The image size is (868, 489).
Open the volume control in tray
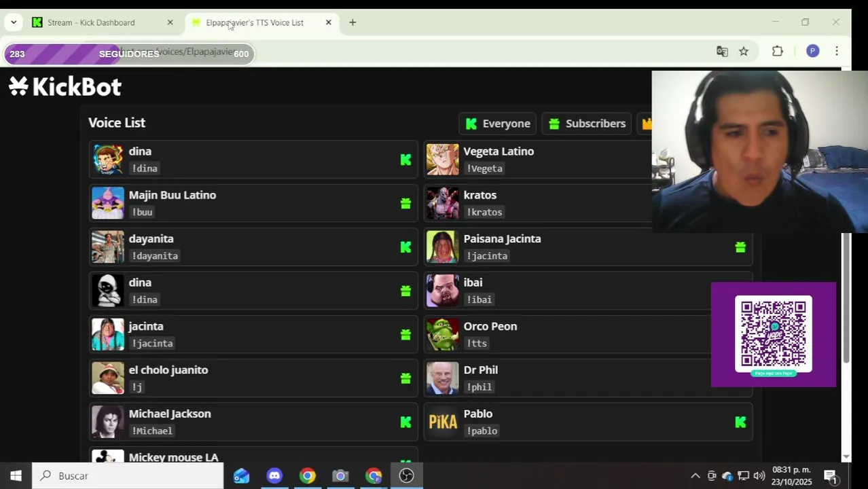[x=759, y=476]
